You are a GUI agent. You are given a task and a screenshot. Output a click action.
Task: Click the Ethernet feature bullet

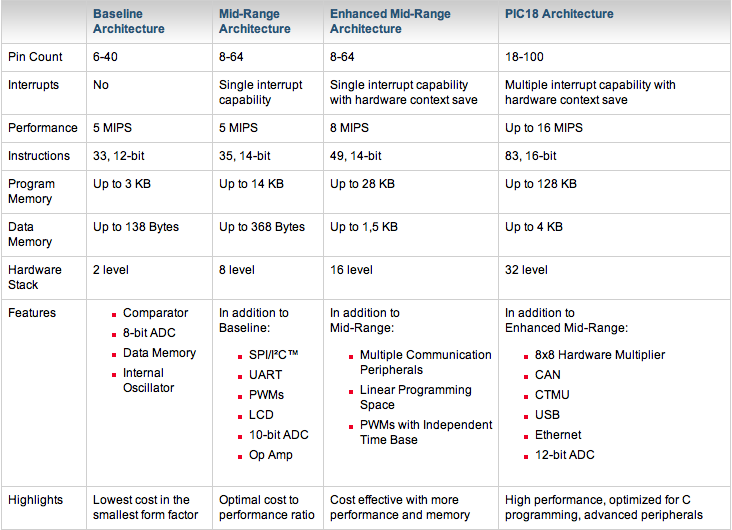558,435
